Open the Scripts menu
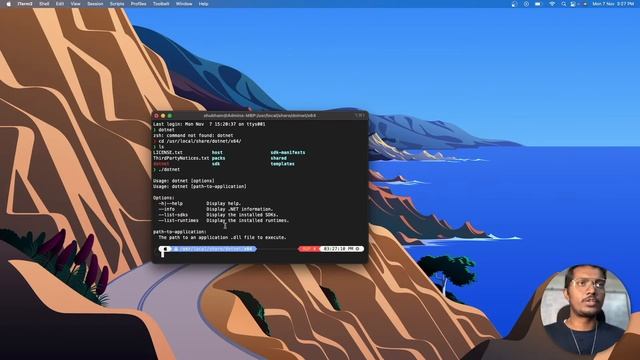 click(117, 4)
